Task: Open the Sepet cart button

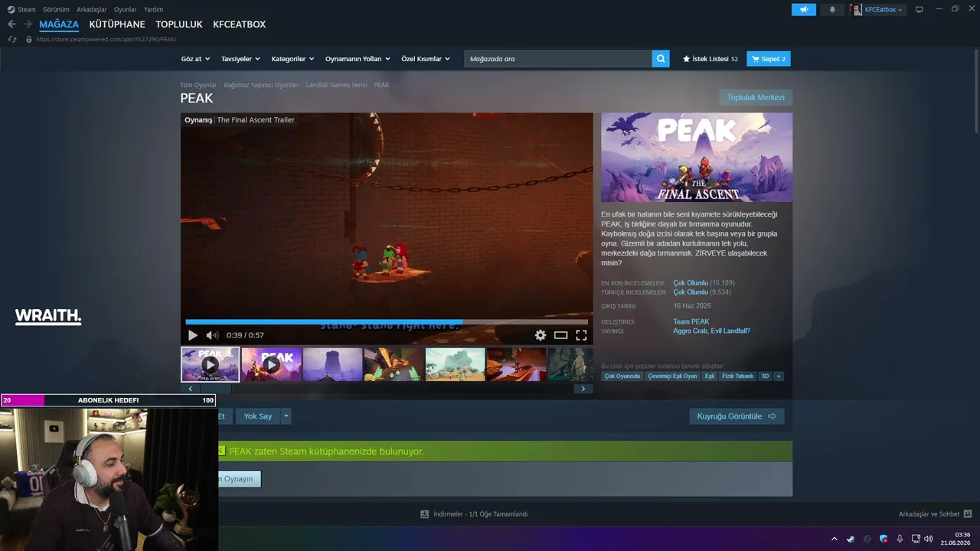Action: tap(769, 59)
